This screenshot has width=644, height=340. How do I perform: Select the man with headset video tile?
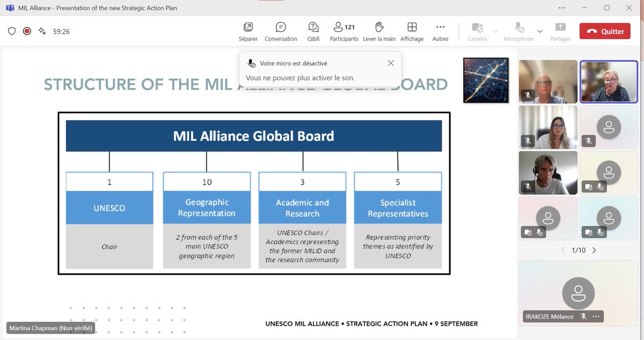pos(548,173)
